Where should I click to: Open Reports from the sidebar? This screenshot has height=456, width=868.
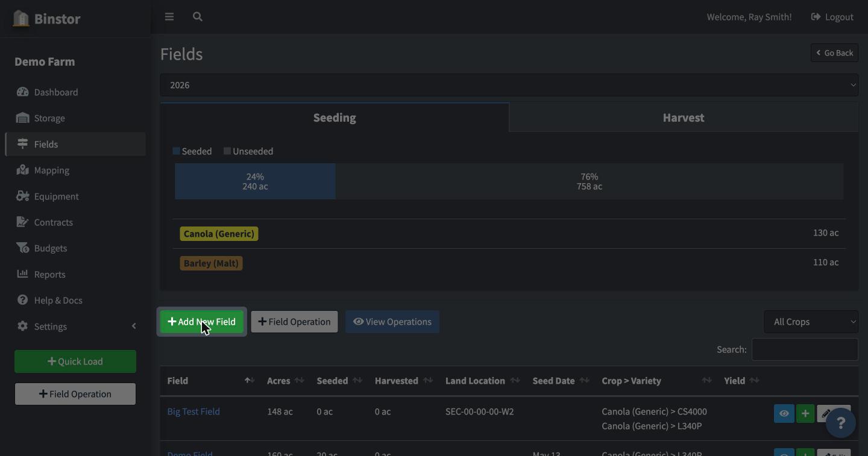coord(75,274)
